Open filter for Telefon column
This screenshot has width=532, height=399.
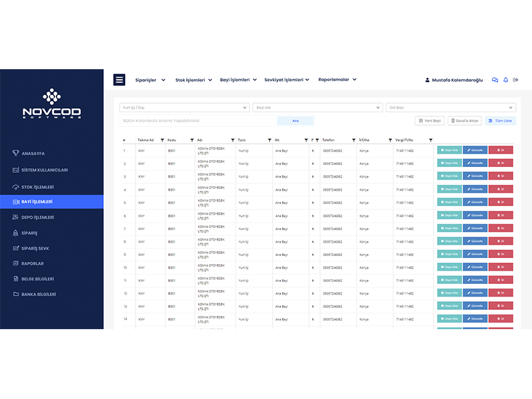(x=352, y=140)
